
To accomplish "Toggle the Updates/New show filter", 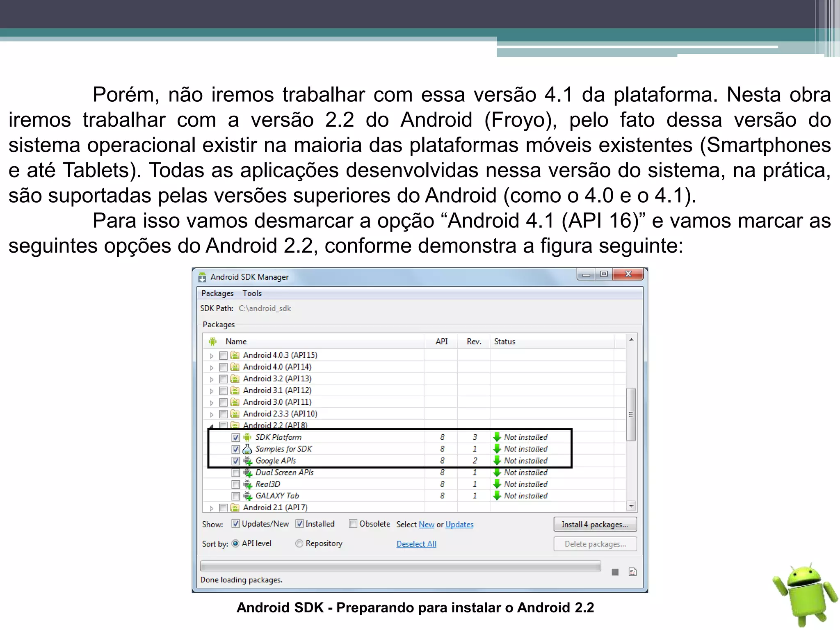I will (236, 524).
